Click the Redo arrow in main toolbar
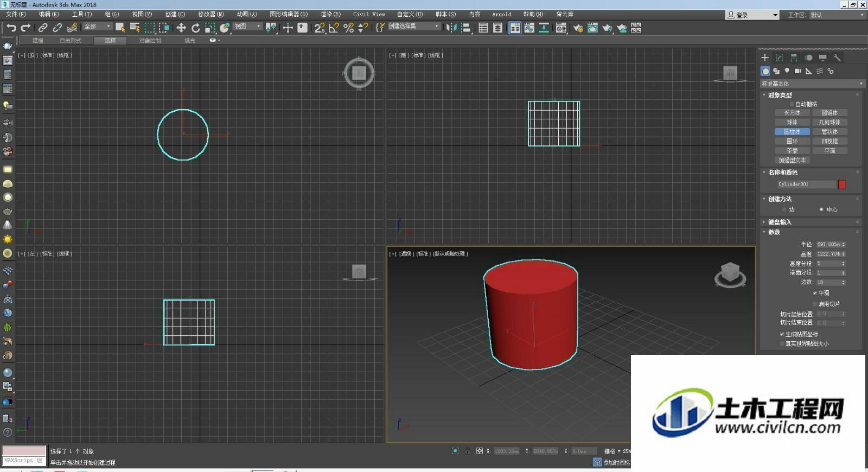The width and height of the screenshot is (868, 472). point(25,28)
